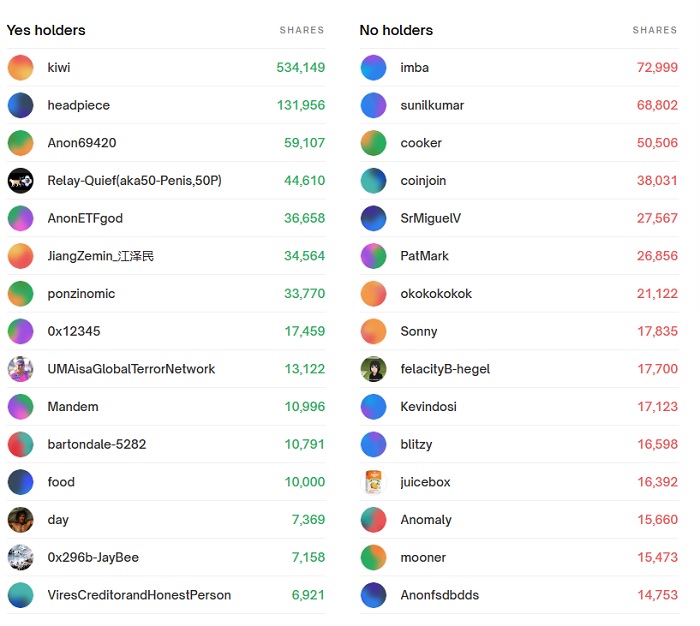
Task: Click SHARES column header above No holders
Action: point(655,30)
